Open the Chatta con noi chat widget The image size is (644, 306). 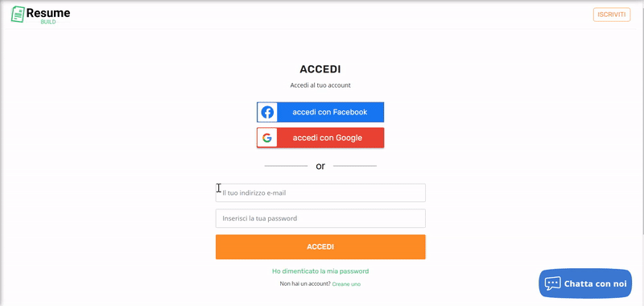(x=585, y=283)
